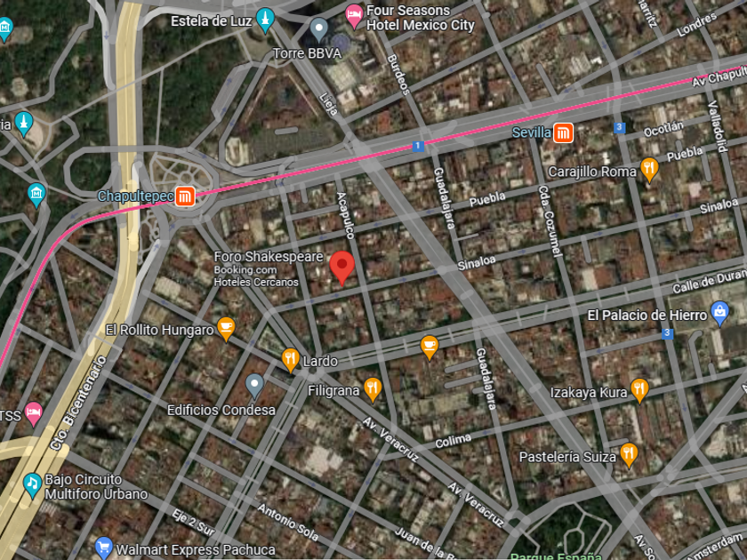Open the Izakaya Kura restaurant marker
This screenshot has width=747, height=560.
(x=639, y=391)
